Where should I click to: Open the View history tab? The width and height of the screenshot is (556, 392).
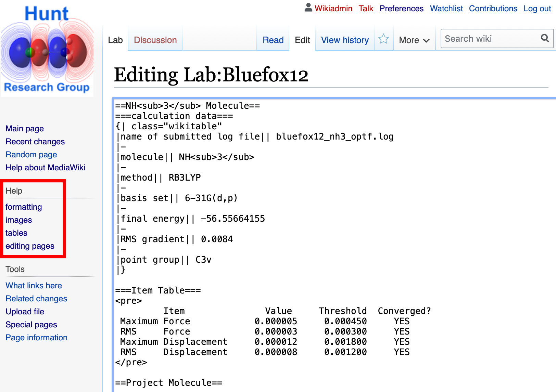point(344,40)
